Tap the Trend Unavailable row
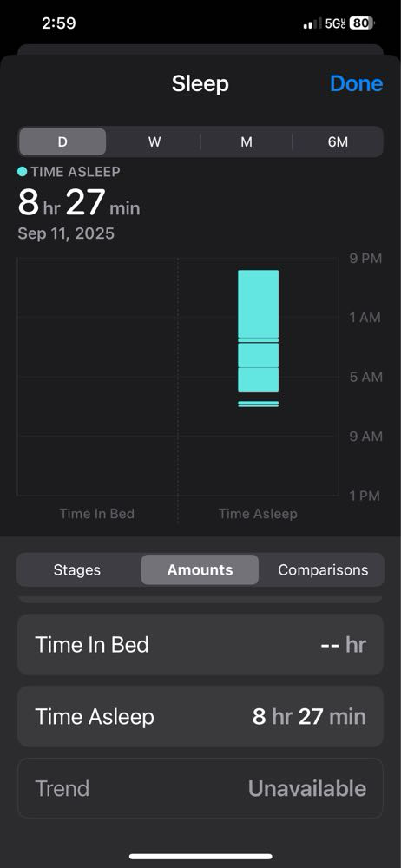This screenshot has width=401, height=868. [200, 788]
